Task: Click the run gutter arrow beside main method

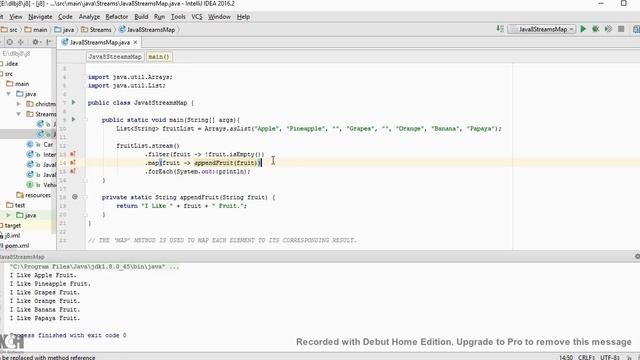Action: 73,120
